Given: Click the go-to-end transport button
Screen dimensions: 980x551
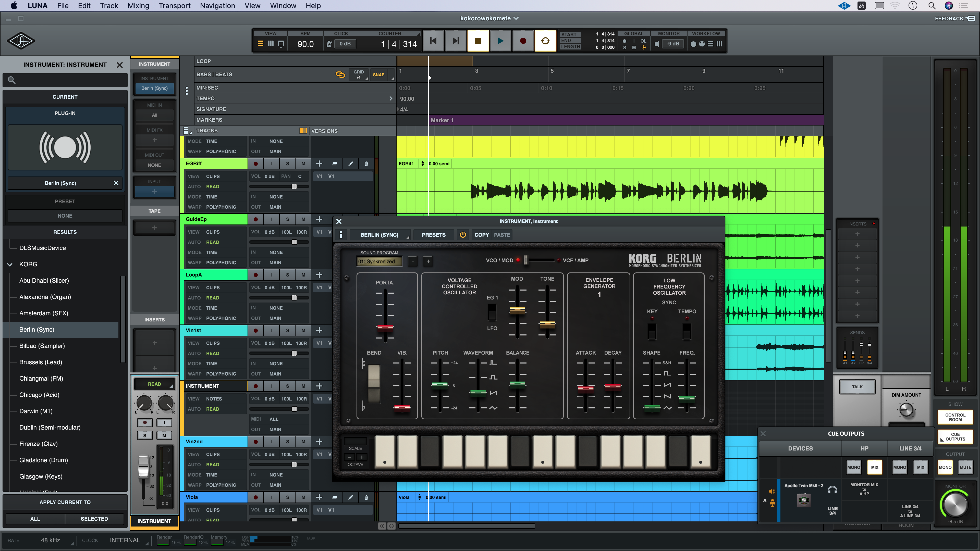Looking at the screenshot, I should click(x=455, y=41).
